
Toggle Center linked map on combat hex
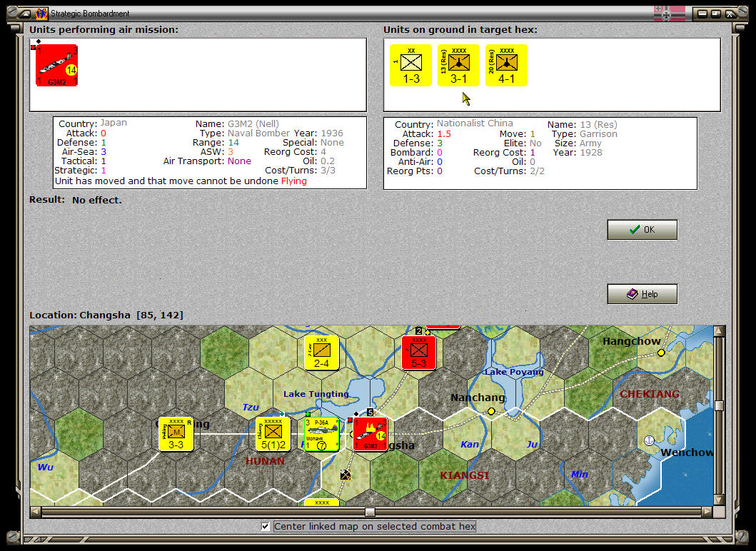click(x=265, y=527)
